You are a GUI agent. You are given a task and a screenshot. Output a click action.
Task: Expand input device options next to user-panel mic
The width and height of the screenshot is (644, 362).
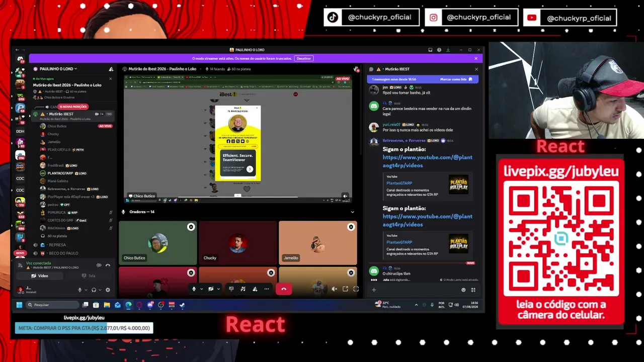86,290
